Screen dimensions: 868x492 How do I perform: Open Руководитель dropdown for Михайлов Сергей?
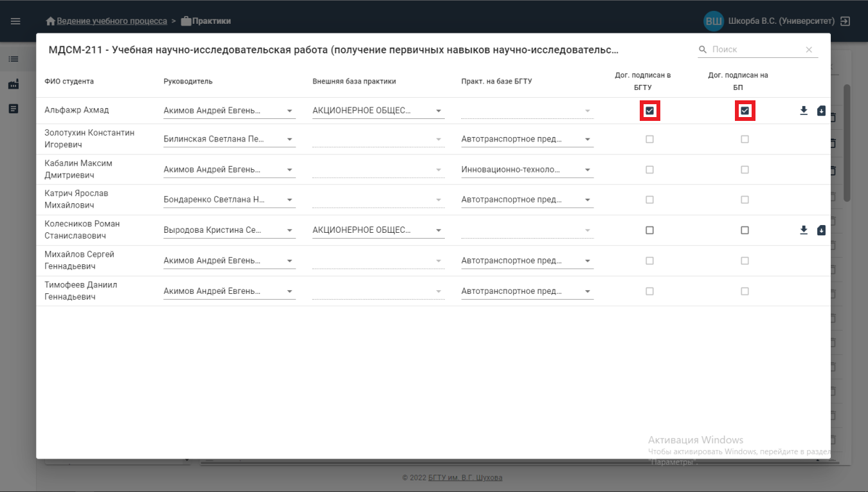(x=230, y=260)
